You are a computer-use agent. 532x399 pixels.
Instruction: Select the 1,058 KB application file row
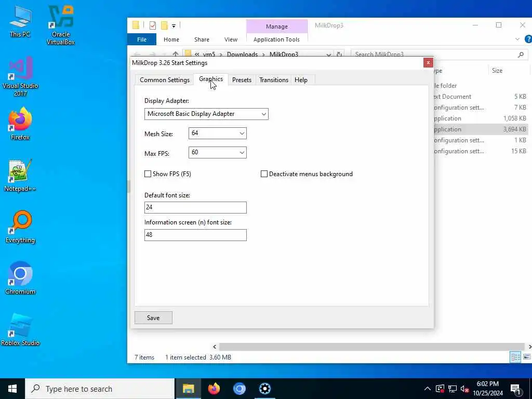click(481, 118)
